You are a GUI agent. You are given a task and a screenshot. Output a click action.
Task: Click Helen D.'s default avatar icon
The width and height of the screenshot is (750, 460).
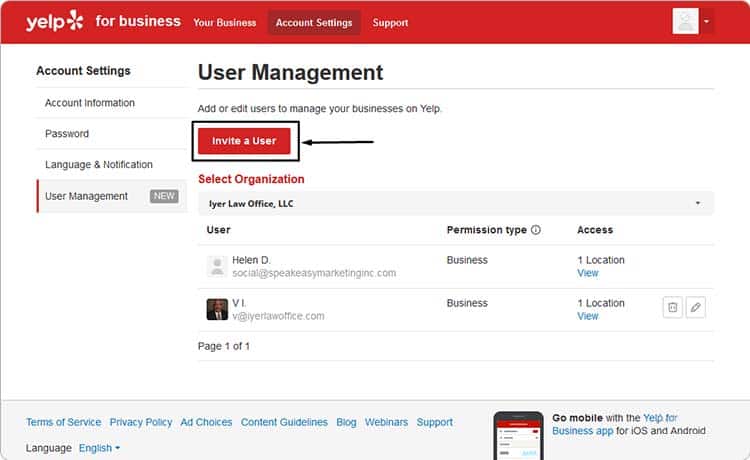pos(217,266)
